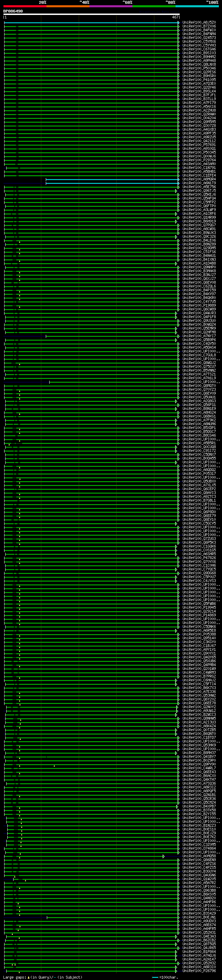Screen dimensions: 222x980
Task: Click the cyan alignment bar for UniRef100_A8MQR4
Action: pos(112,179)
